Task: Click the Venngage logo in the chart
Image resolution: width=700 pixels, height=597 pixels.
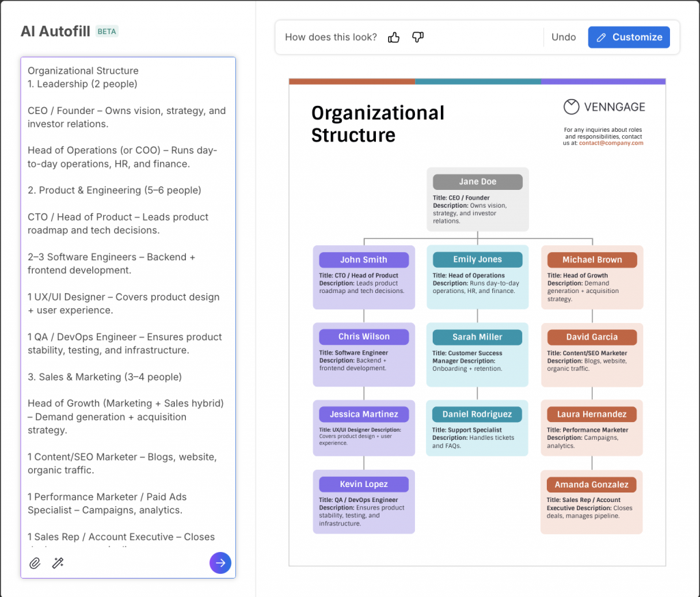Action: (x=604, y=107)
